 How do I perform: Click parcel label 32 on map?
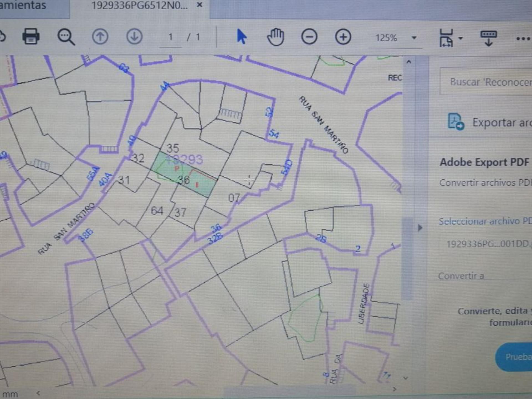138,158
